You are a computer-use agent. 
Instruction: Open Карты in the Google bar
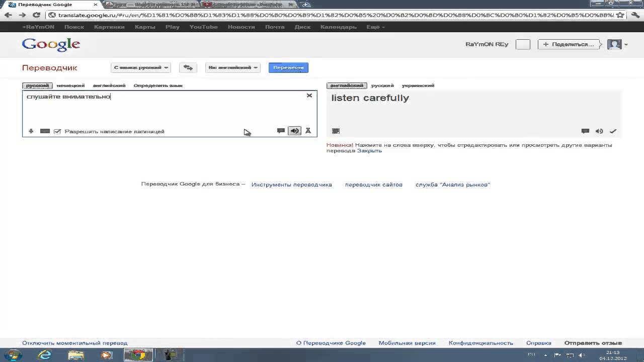click(x=145, y=27)
